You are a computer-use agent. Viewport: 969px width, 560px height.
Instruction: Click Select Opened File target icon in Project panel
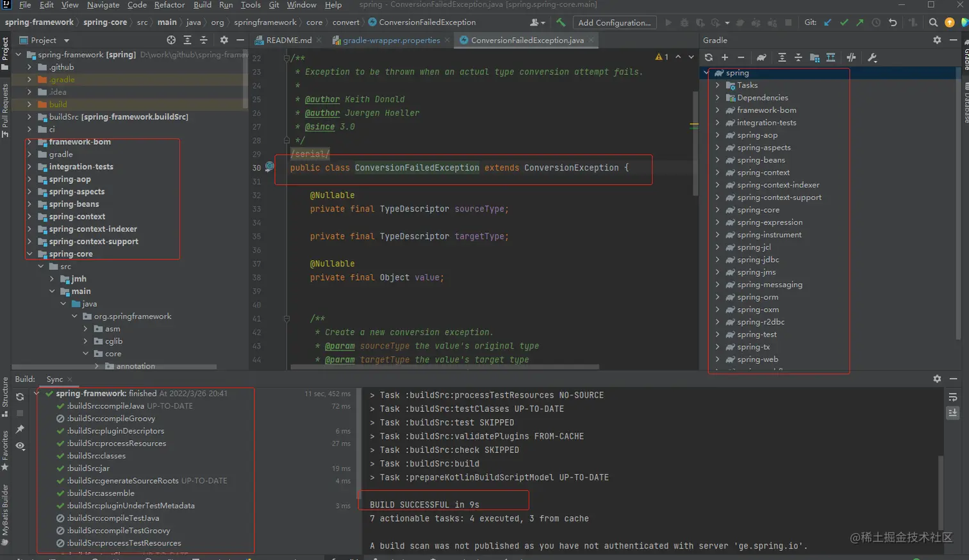[x=171, y=40]
